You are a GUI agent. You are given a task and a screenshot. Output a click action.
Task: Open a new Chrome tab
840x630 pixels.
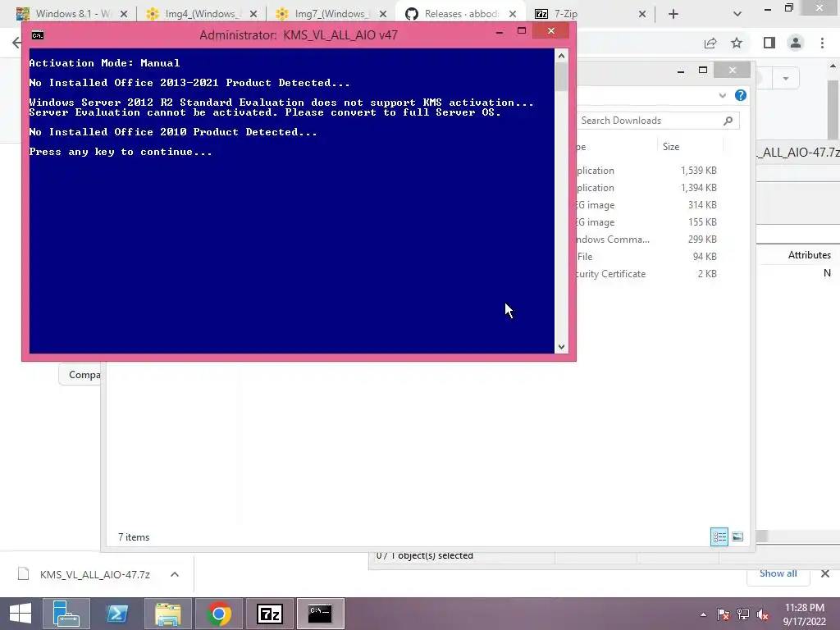(x=673, y=14)
